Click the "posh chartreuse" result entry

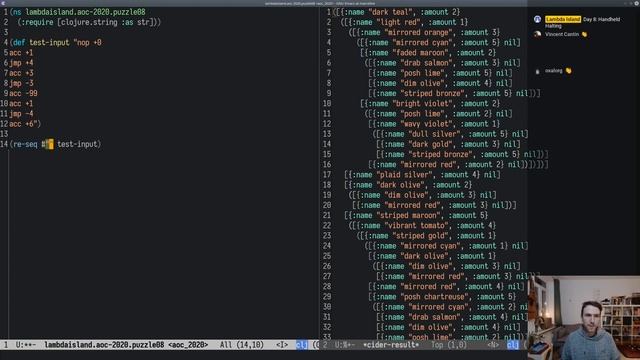(x=442, y=297)
